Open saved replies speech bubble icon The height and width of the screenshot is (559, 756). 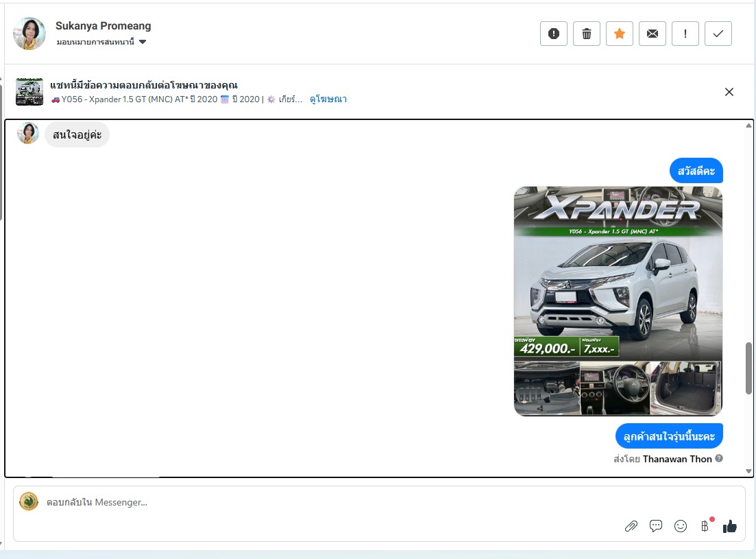[656, 525]
